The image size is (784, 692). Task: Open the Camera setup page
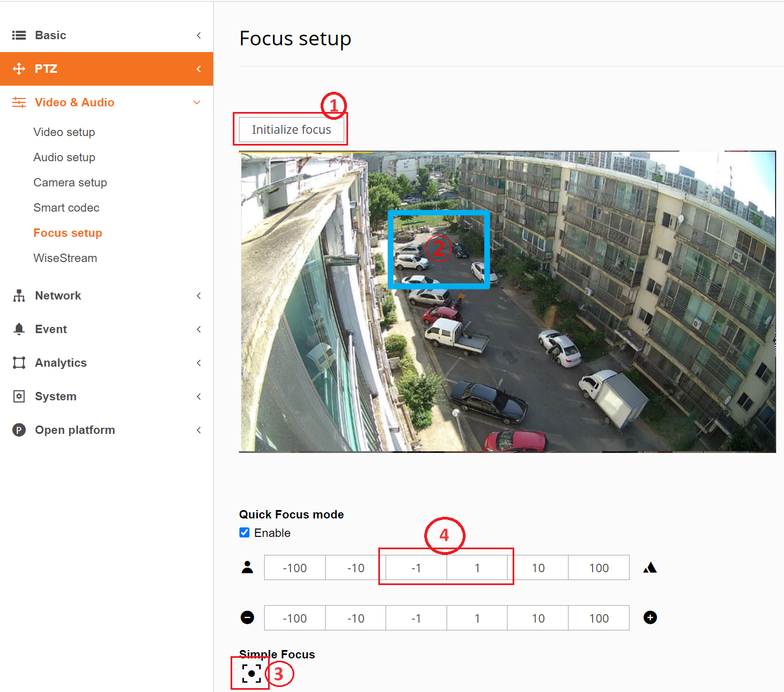click(x=70, y=183)
